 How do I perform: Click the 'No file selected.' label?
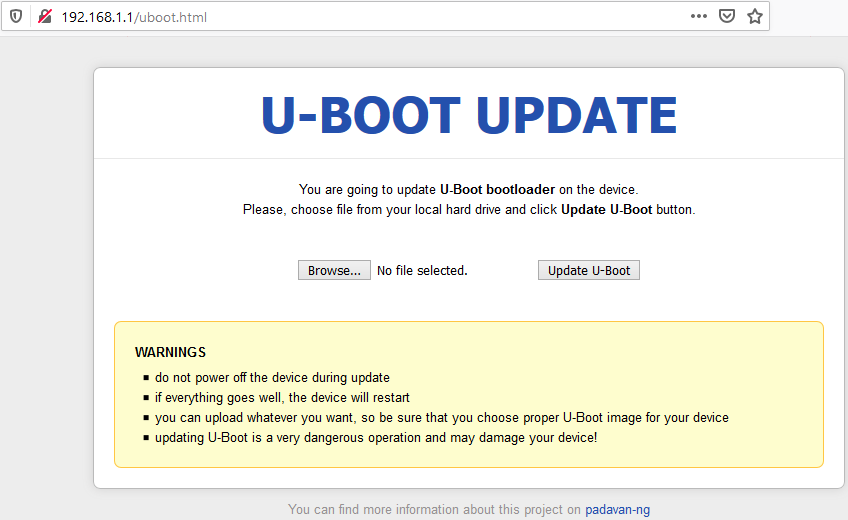click(422, 271)
